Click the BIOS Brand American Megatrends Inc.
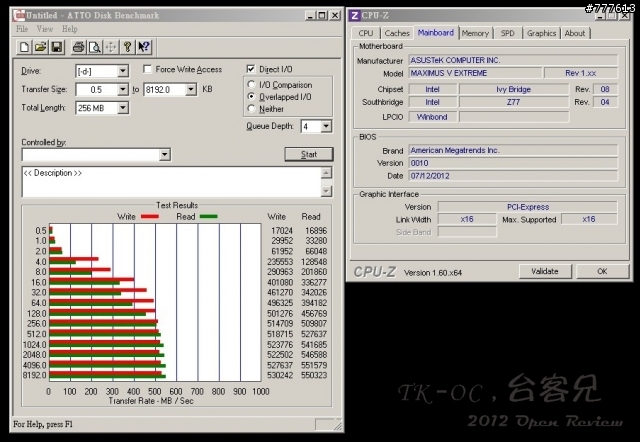The image size is (640, 442). pyautogui.click(x=513, y=151)
